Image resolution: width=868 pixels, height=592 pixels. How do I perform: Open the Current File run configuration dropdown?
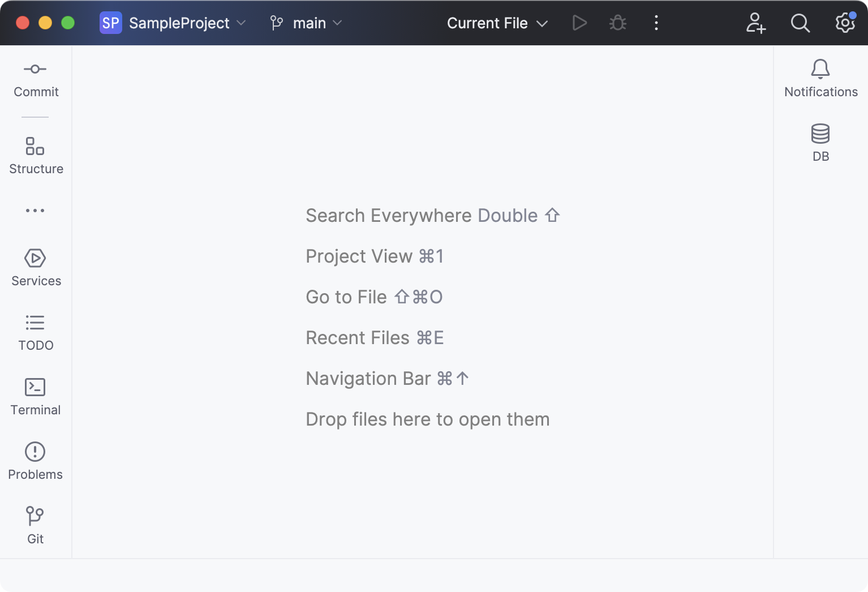497,23
